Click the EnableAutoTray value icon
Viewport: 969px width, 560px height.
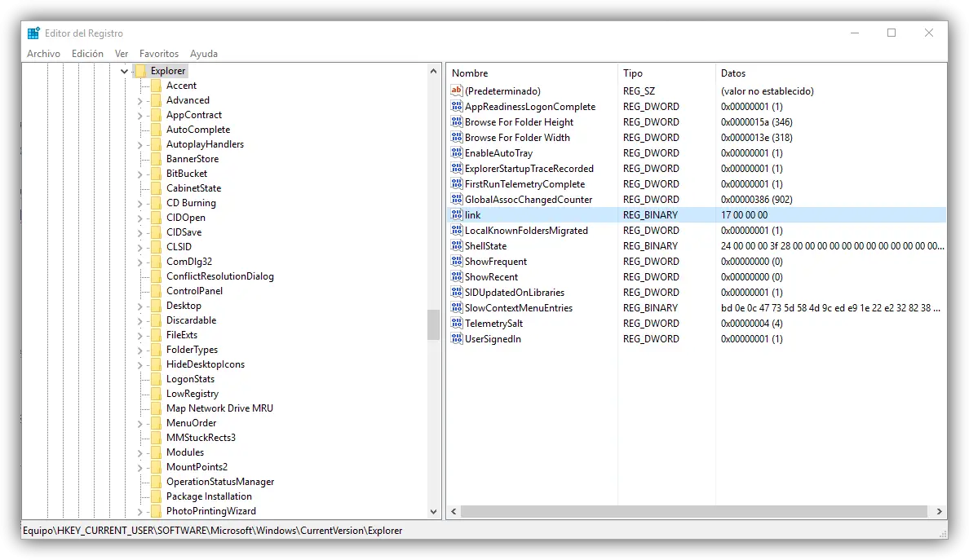457,152
